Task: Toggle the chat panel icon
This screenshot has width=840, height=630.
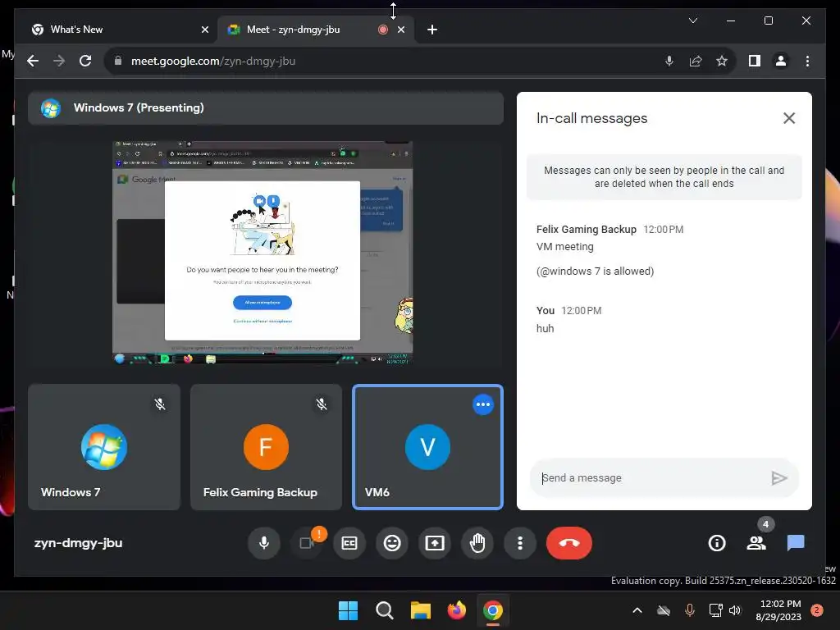Action: pos(796,543)
